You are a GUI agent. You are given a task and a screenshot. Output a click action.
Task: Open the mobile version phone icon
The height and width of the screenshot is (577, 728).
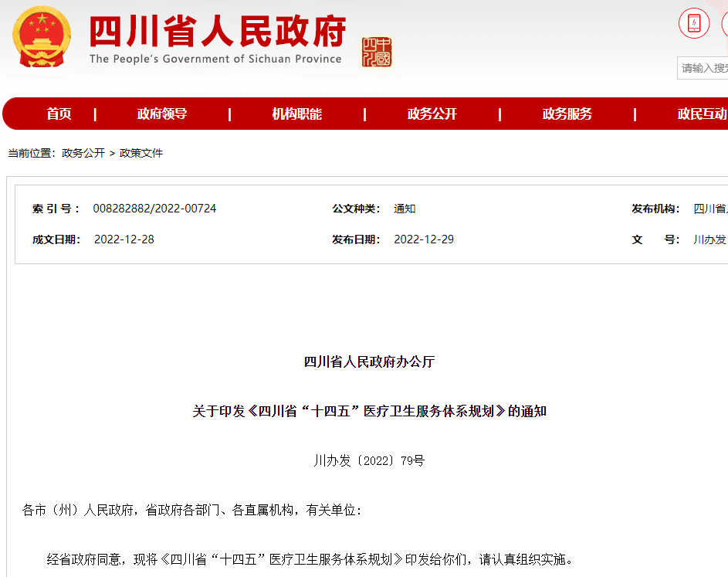point(693,23)
